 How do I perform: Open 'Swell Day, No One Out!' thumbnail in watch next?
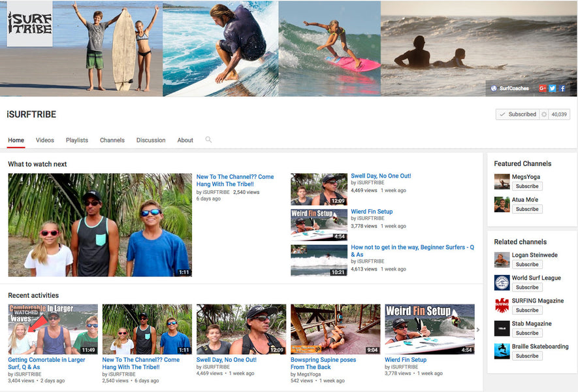click(x=319, y=189)
